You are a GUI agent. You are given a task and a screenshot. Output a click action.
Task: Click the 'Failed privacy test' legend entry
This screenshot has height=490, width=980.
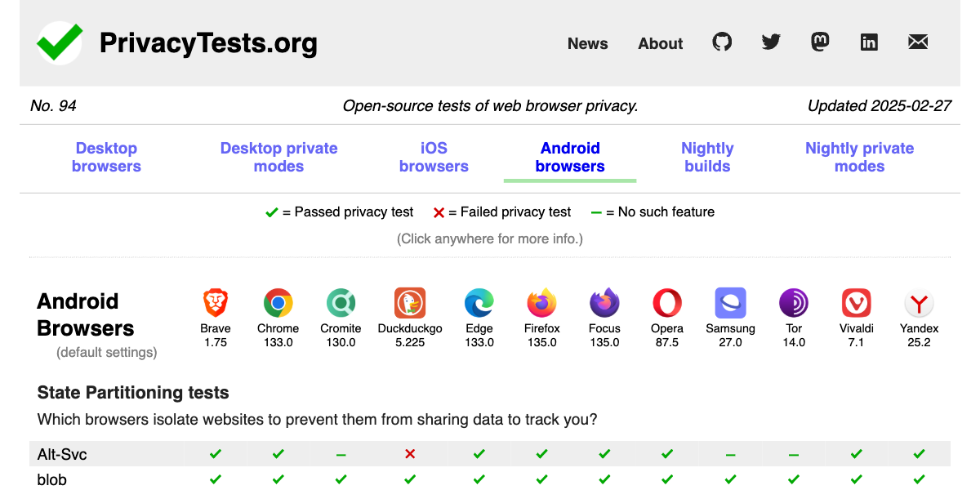tap(501, 212)
